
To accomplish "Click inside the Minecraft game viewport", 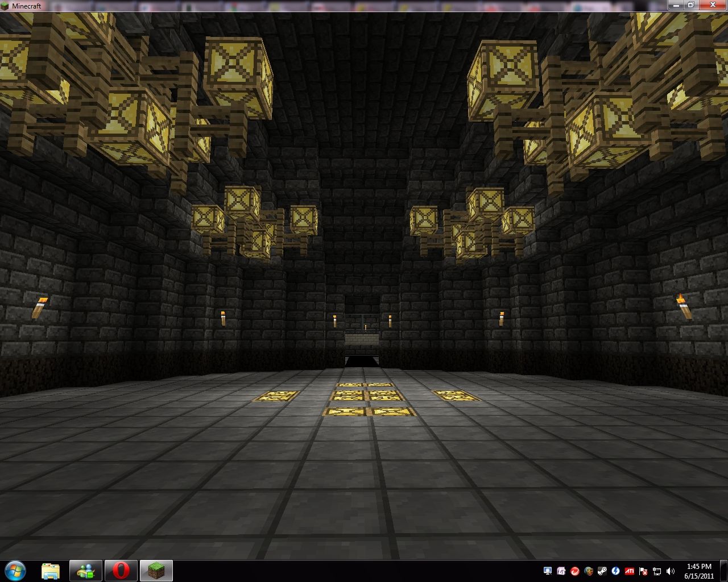I will coord(364,284).
